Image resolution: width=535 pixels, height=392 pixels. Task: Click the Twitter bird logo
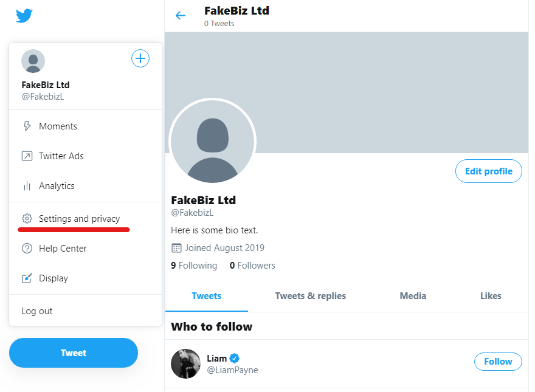23,15
